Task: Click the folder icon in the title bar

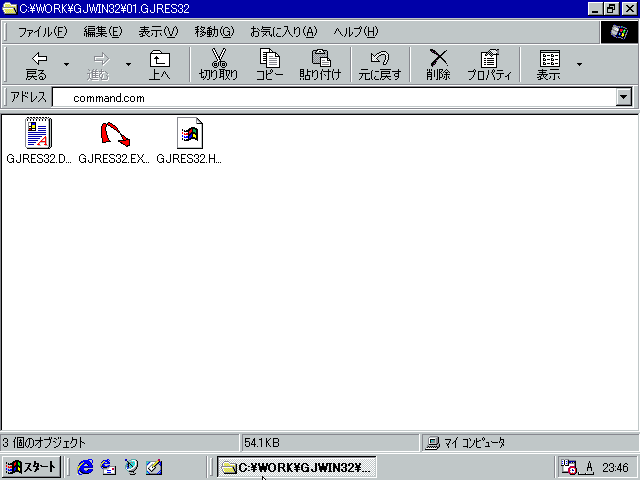Action: tap(9, 9)
